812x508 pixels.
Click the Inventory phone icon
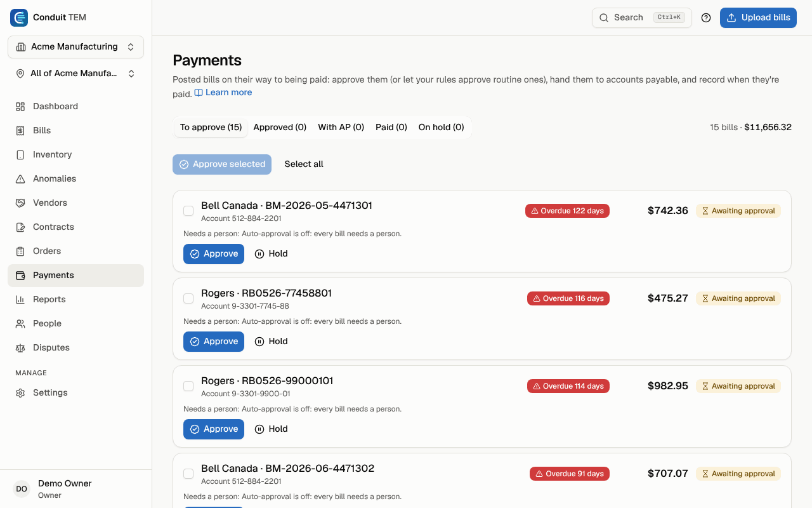coord(20,155)
